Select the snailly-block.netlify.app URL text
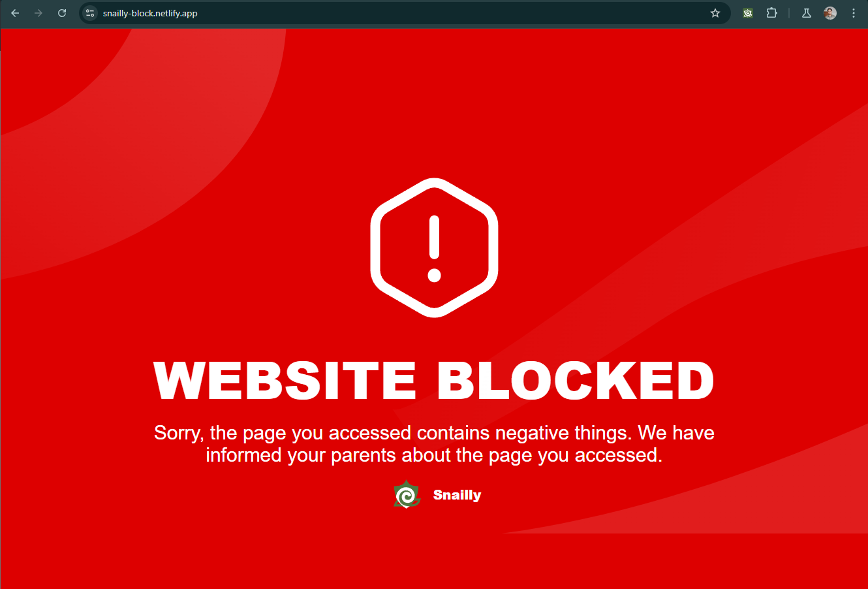This screenshot has width=868, height=589. (x=150, y=13)
